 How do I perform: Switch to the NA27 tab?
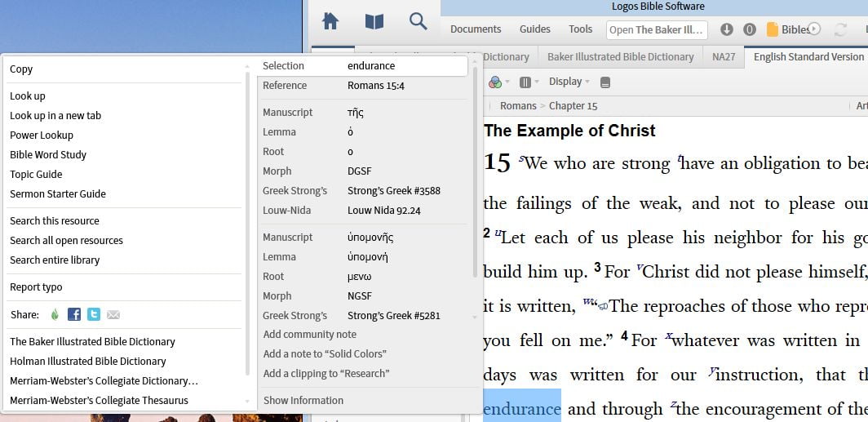pos(724,57)
